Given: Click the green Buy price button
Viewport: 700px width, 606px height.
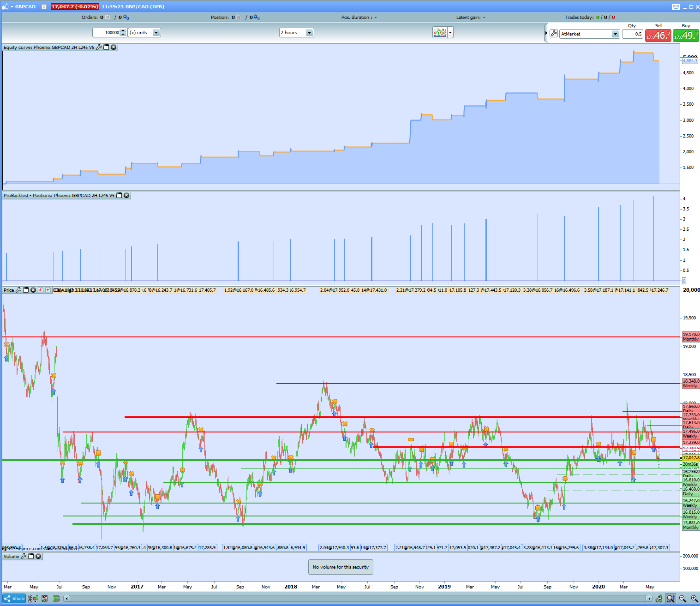Looking at the screenshot, I should point(686,36).
